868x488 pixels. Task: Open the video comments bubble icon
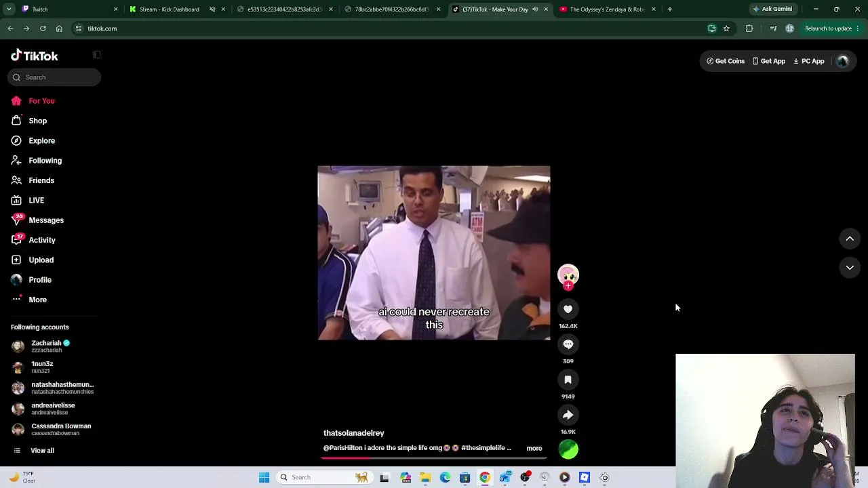(x=568, y=344)
